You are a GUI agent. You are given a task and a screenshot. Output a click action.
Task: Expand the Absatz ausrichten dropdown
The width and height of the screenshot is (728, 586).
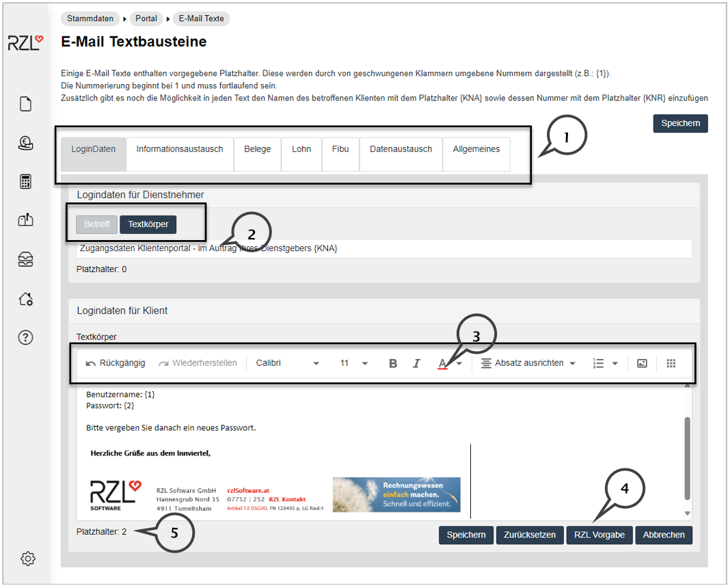click(x=528, y=363)
